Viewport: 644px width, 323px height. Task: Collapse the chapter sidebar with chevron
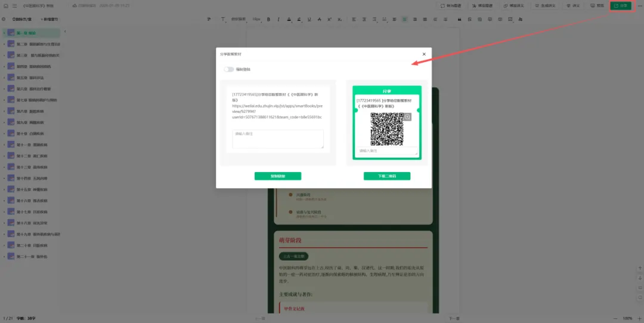(65, 32)
